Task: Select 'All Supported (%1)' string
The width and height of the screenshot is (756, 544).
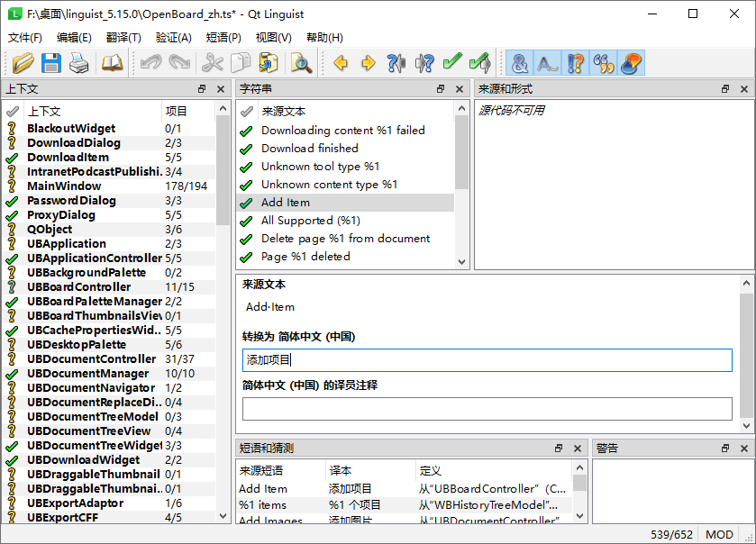Action: 345,221
